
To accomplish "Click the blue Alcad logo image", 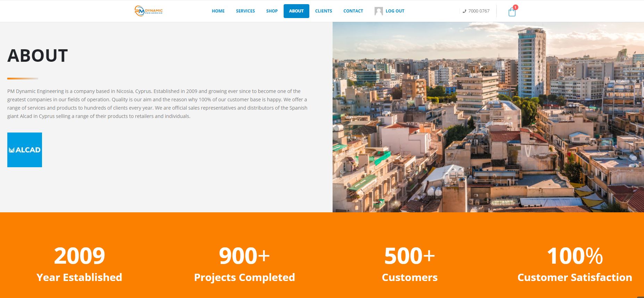I will (x=25, y=150).
